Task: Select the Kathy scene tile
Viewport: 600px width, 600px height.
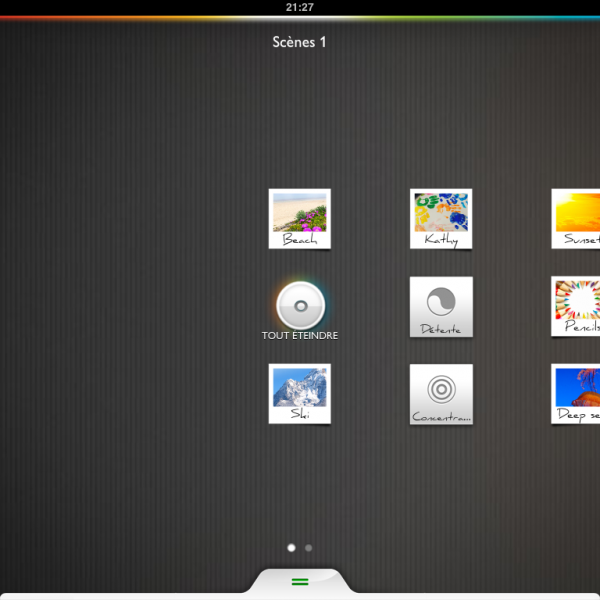Action: (x=441, y=218)
